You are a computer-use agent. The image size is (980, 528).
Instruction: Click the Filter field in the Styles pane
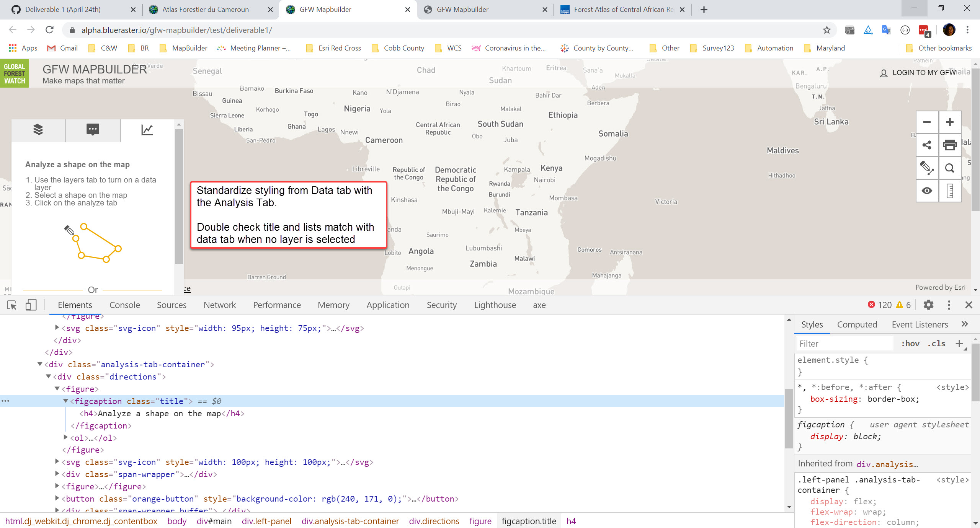click(842, 343)
